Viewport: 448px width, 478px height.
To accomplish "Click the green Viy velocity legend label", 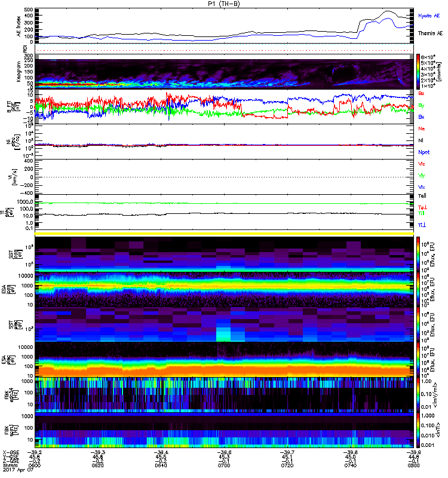I will pyautogui.click(x=422, y=176).
